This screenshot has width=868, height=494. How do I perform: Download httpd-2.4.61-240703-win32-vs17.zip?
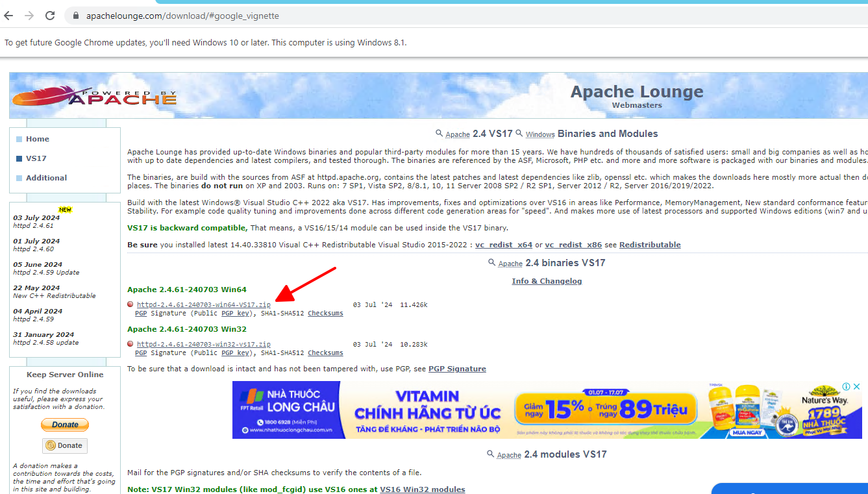point(203,344)
